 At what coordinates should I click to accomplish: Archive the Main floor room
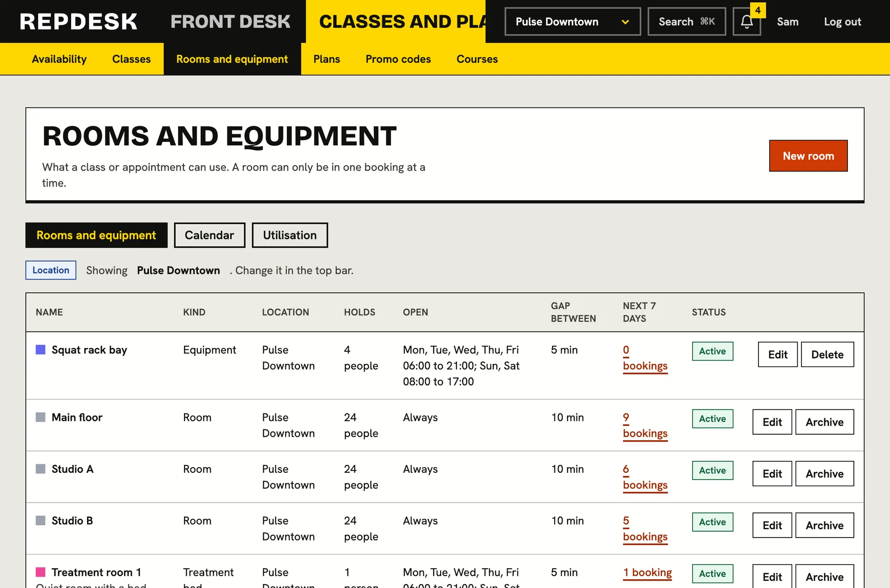pos(825,422)
